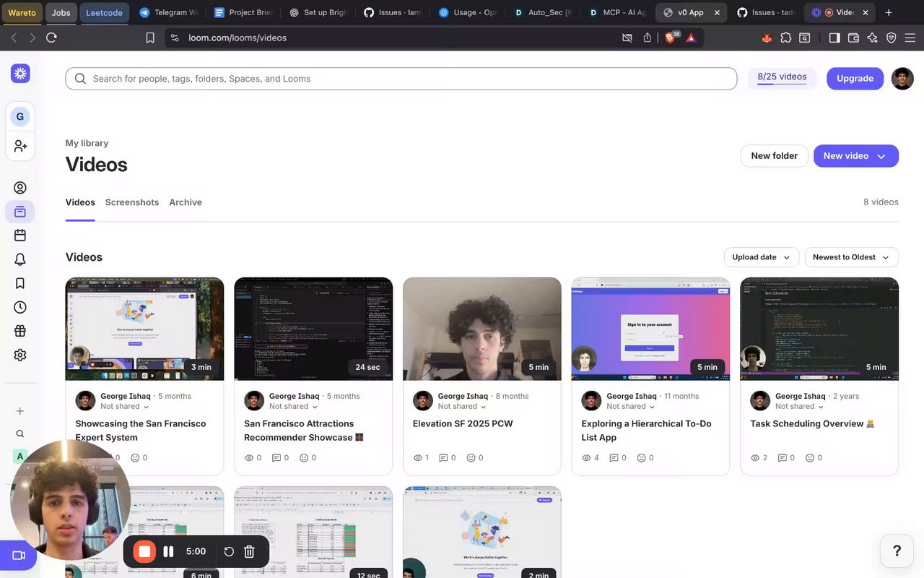Expand Not shared on Showcasing San Francisco video
924x578 pixels.
(124, 407)
